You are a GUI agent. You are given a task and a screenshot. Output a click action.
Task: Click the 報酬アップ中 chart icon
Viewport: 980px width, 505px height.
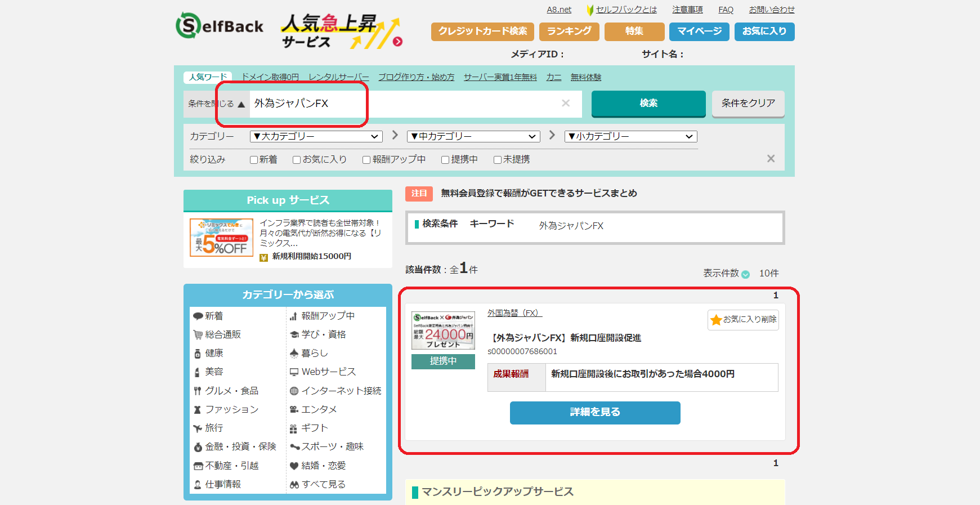[294, 316]
